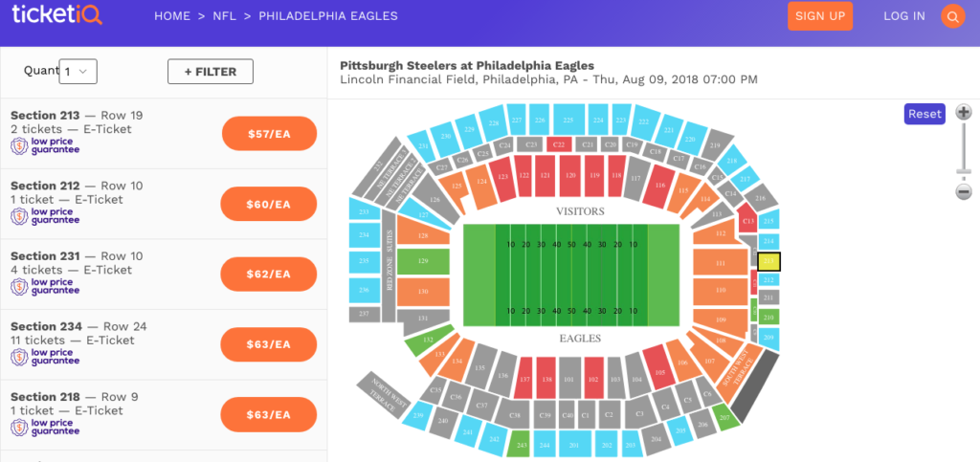
Task: Open the Philadelphia Eagles breadcrumb link
Action: click(328, 16)
